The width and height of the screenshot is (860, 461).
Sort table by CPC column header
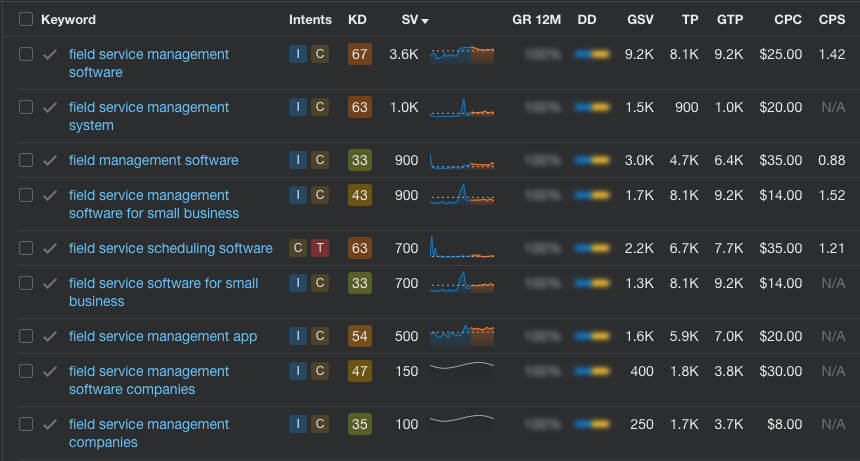click(787, 19)
